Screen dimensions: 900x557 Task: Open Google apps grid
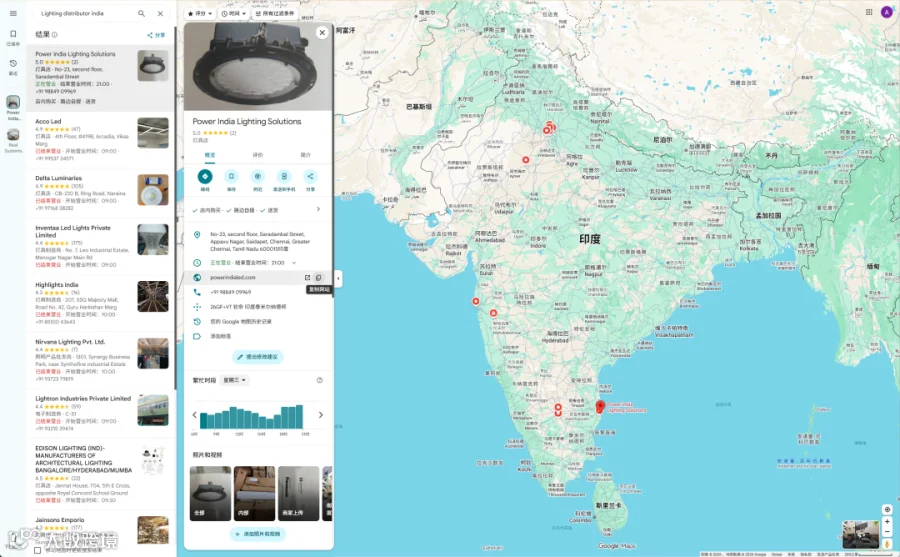pyautogui.click(x=869, y=12)
